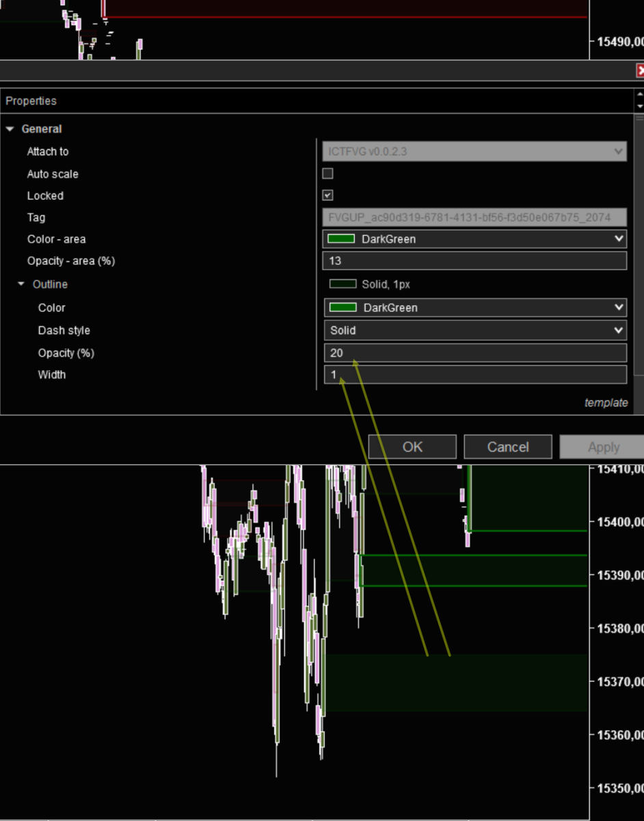The width and height of the screenshot is (644, 821).
Task: Open the template link
Action: pos(606,403)
